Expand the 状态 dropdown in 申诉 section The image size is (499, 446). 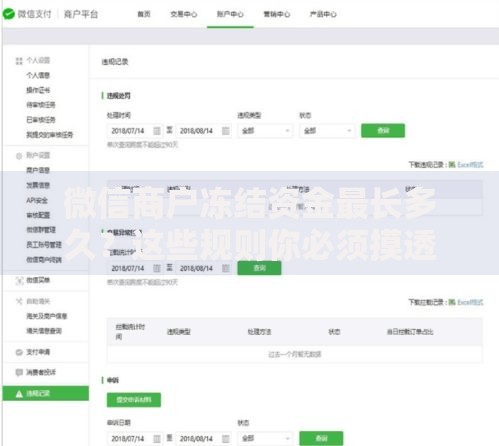pos(265,438)
